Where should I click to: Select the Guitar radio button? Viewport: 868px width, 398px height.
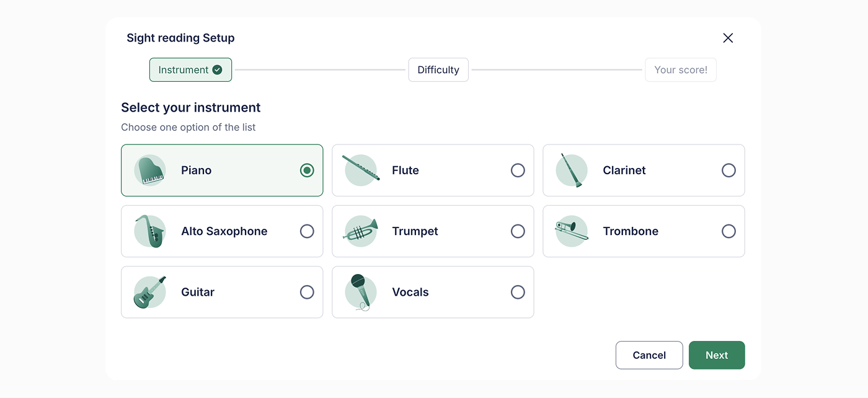(x=307, y=291)
